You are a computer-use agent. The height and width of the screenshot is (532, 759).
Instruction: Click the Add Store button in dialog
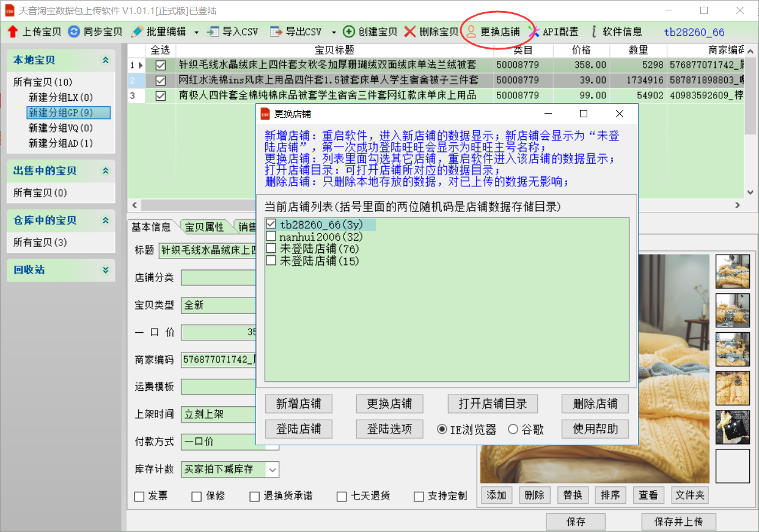tap(298, 404)
